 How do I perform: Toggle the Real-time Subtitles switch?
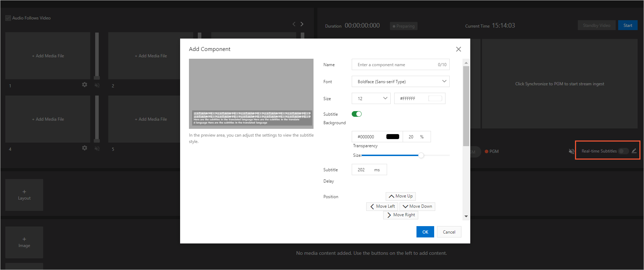pyautogui.click(x=623, y=151)
